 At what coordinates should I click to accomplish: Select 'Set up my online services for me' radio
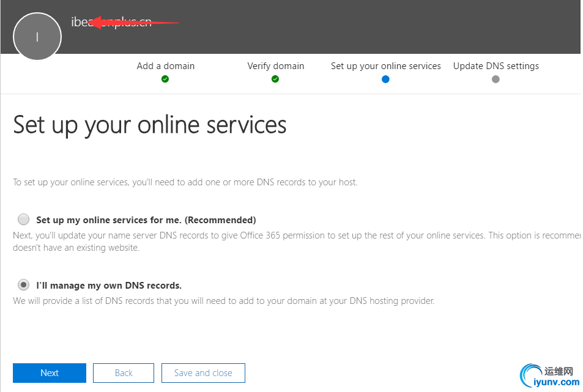click(x=23, y=219)
